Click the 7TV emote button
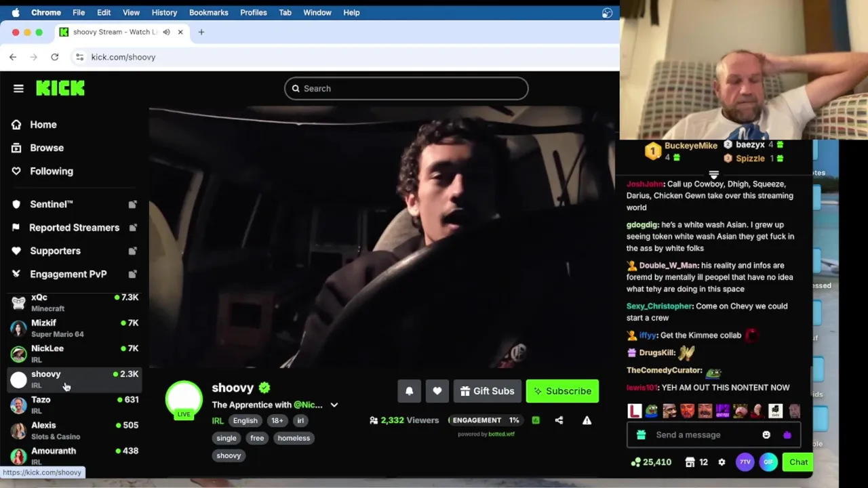This screenshot has width=868, height=488. pos(745,462)
